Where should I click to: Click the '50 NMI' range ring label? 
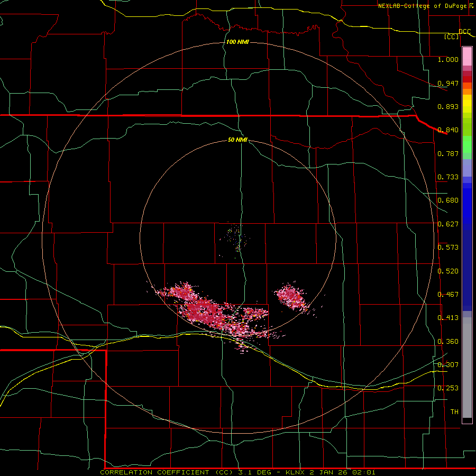point(237,140)
